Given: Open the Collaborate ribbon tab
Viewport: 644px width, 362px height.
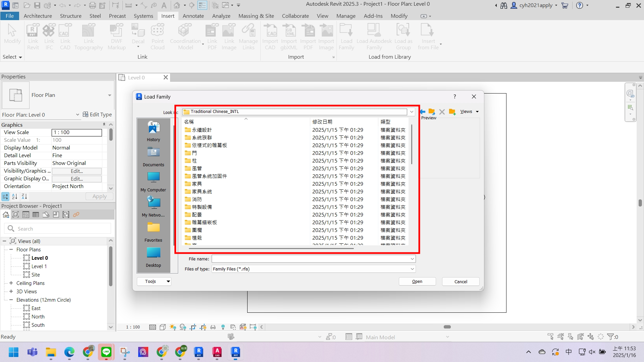Looking at the screenshot, I should [295, 16].
